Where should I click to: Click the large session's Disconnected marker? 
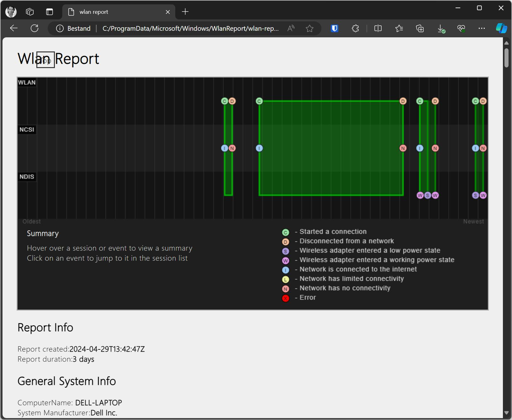403,101
